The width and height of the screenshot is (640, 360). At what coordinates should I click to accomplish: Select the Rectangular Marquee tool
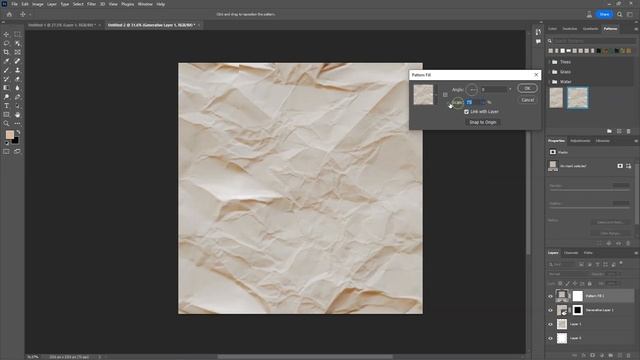point(18,35)
